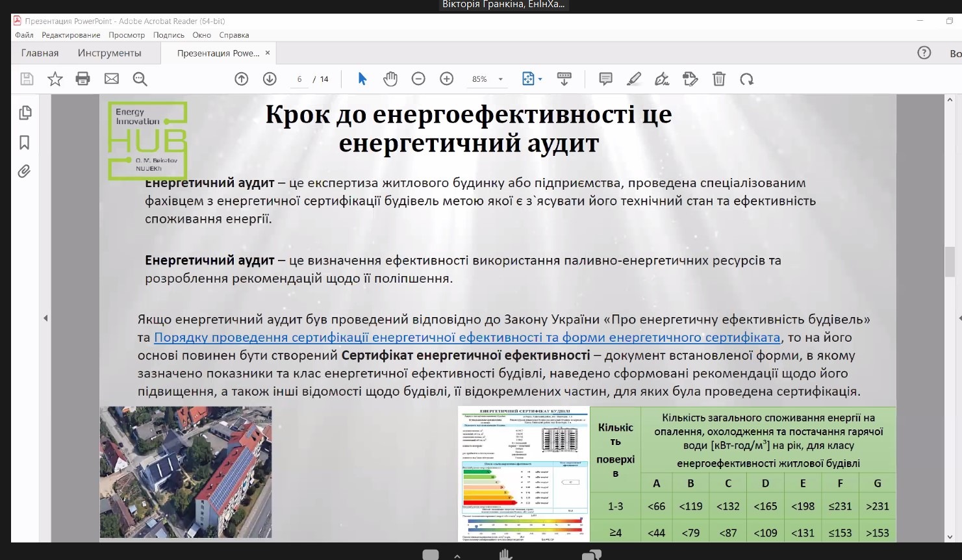Viewport: 962px width, 560px height.
Task: Click the page number input field
Action: (299, 79)
